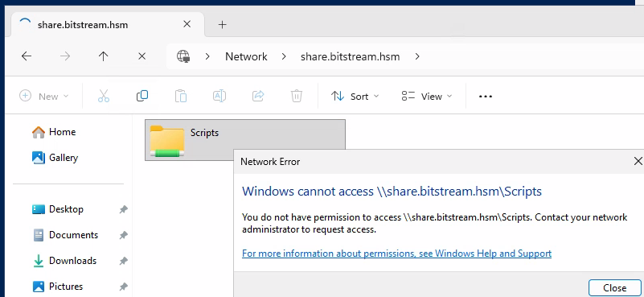Dismiss Network Error dialog via X
644x297 pixels.
pyautogui.click(x=638, y=161)
